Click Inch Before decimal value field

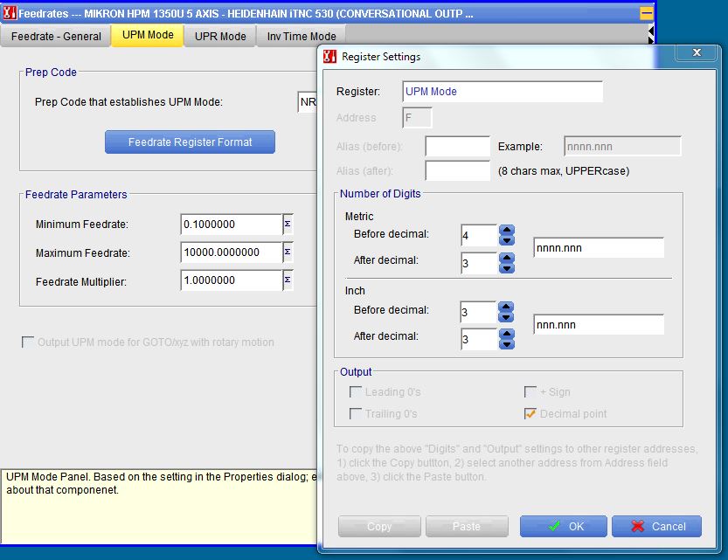click(478, 312)
